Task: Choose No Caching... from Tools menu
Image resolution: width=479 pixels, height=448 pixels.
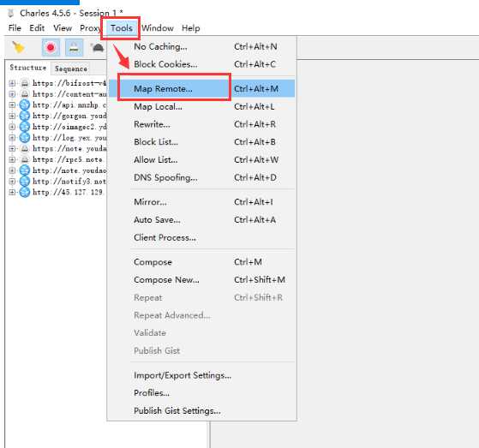Action: (201, 46)
